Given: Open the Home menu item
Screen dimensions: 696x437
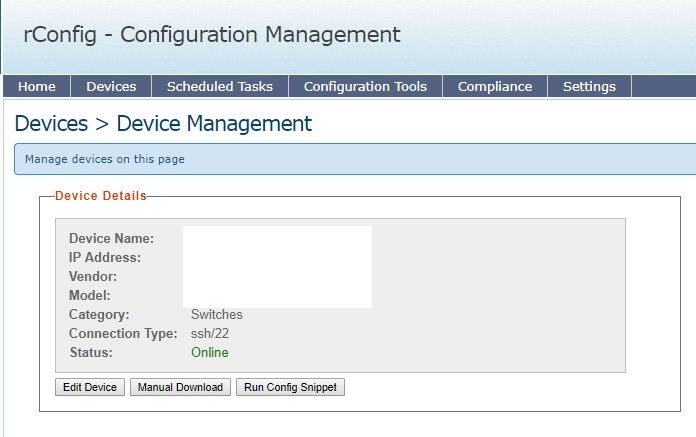Looking at the screenshot, I should [37, 86].
